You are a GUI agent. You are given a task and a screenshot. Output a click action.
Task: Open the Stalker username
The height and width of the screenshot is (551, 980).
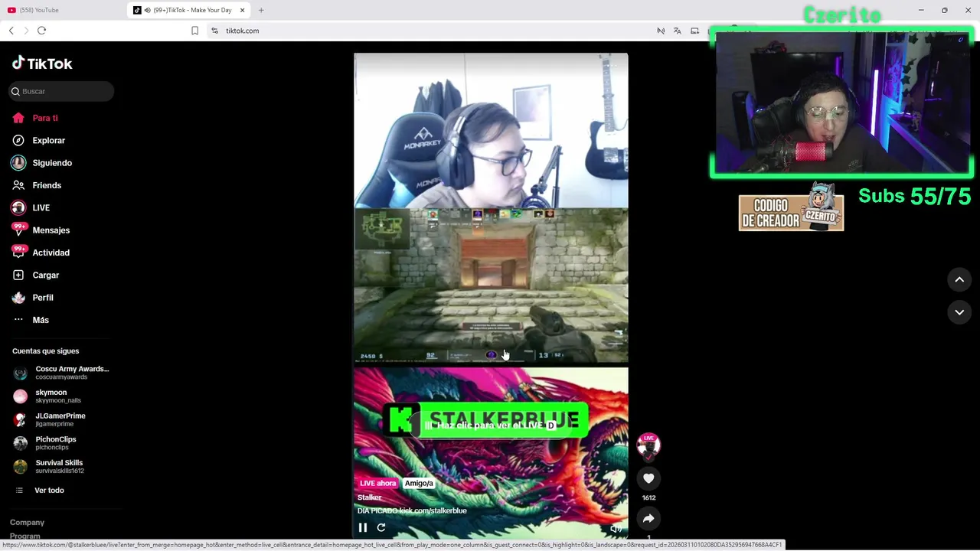(x=370, y=497)
